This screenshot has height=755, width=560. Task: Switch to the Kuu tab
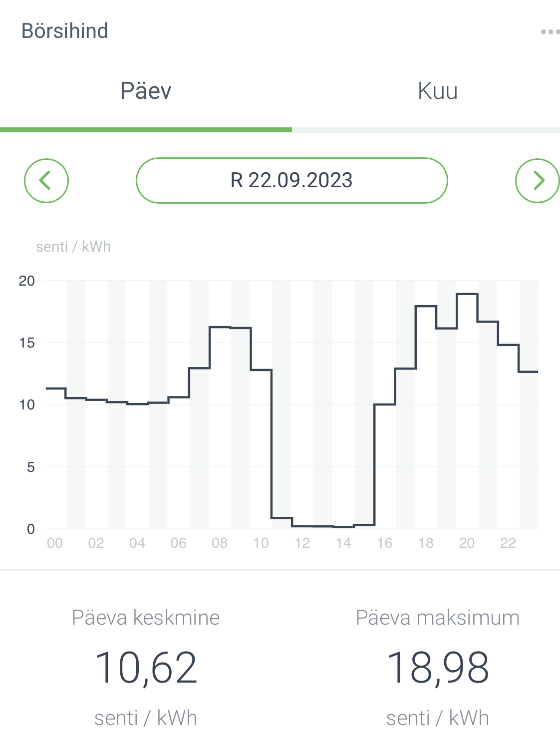tap(438, 91)
